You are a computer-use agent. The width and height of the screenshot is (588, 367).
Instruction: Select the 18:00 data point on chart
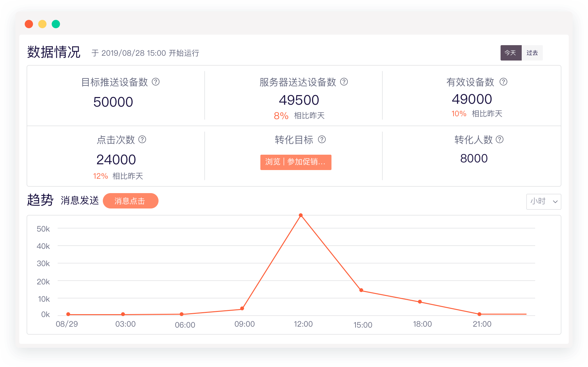pyautogui.click(x=420, y=301)
